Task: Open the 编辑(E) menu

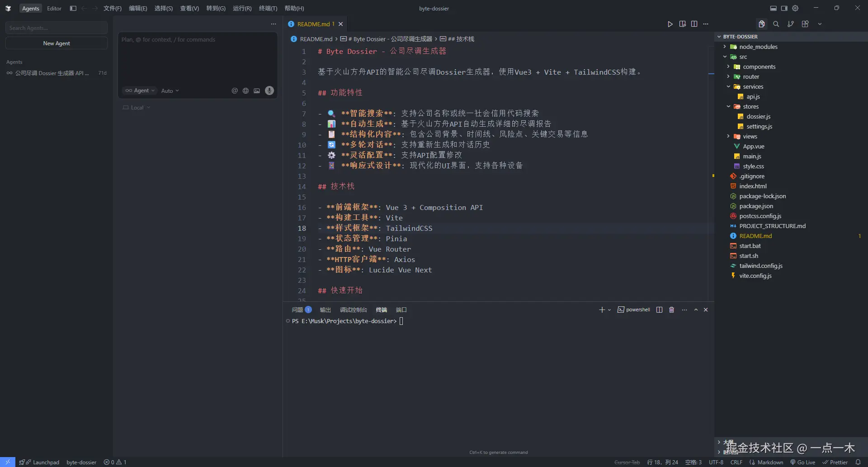Action: pyautogui.click(x=138, y=8)
